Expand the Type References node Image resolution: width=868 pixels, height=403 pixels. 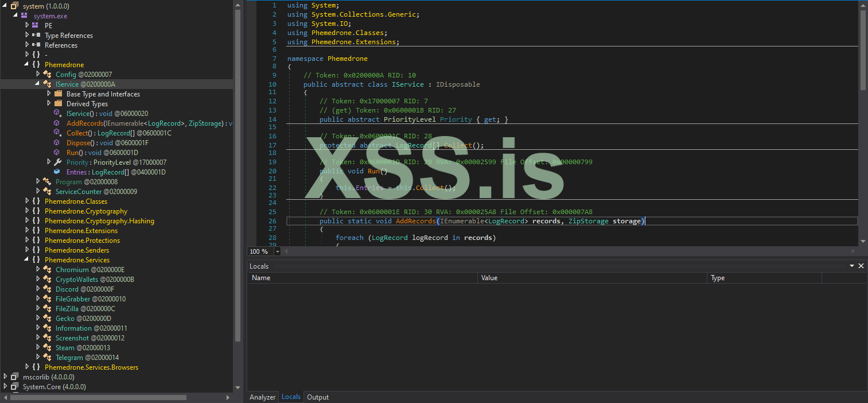coord(27,35)
